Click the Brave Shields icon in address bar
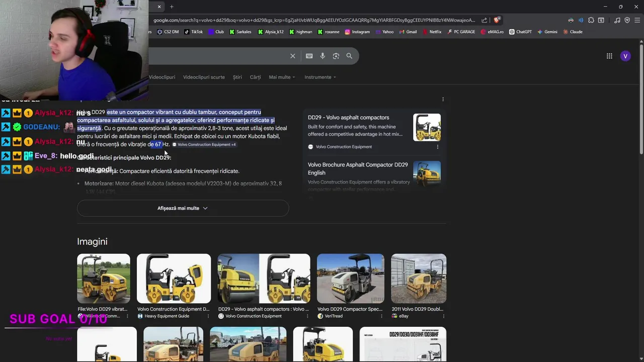Viewport: 644px width, 362px height. (x=497, y=20)
